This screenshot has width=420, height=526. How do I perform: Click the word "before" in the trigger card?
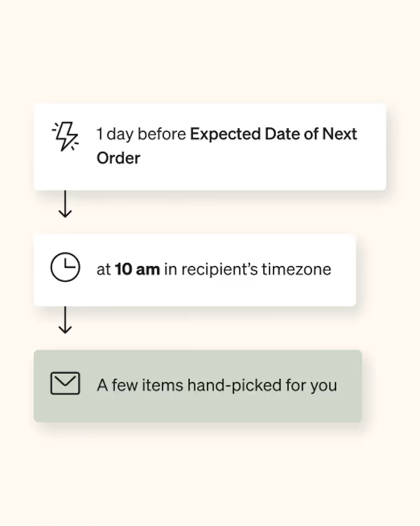coord(162,134)
